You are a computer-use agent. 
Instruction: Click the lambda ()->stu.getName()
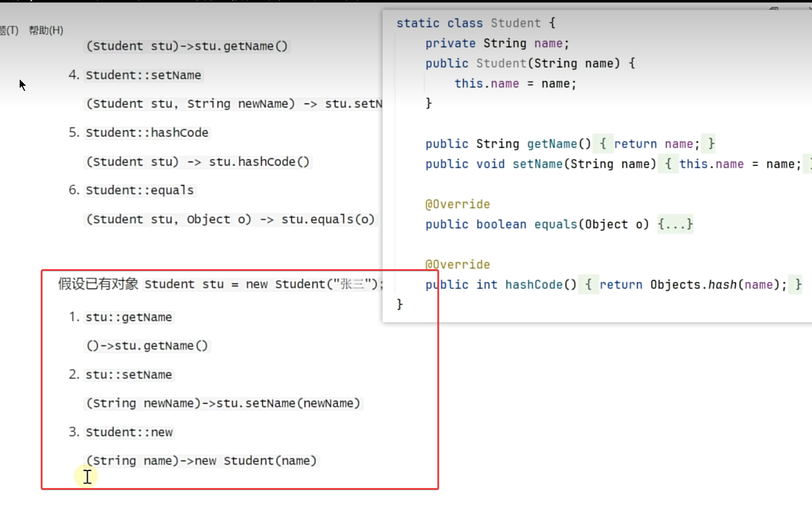point(147,346)
